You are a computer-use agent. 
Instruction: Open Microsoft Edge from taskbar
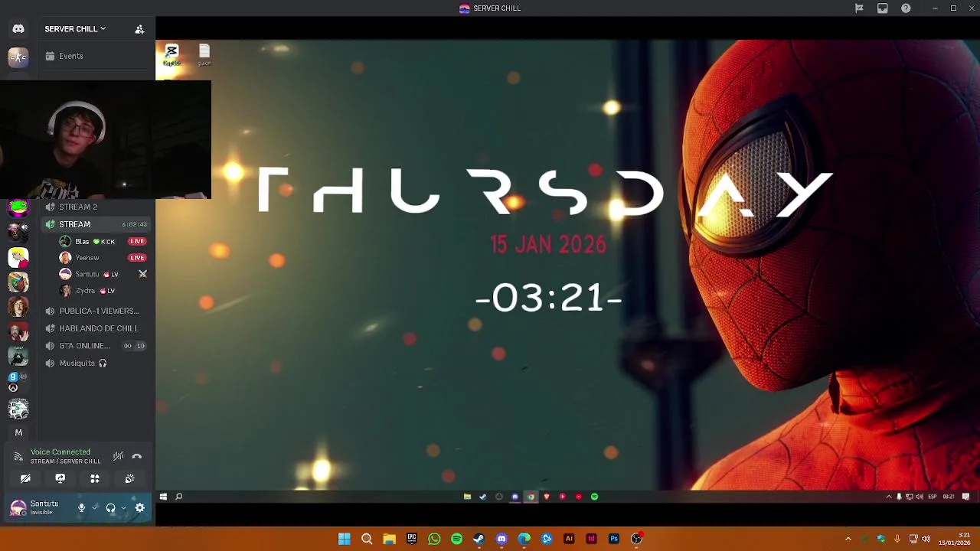pyautogui.click(x=524, y=540)
